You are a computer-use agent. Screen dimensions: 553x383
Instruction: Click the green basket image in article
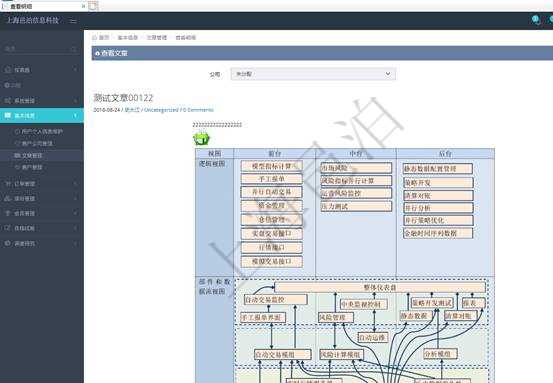click(x=201, y=138)
